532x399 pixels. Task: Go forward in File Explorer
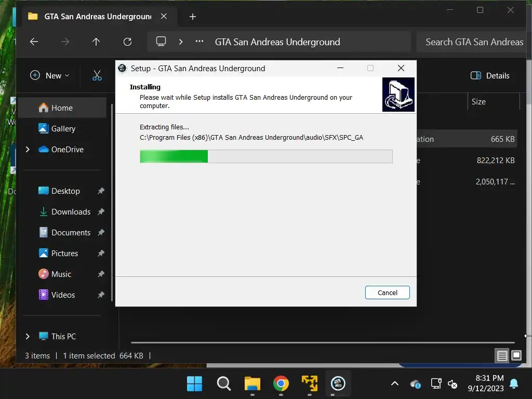(x=65, y=42)
